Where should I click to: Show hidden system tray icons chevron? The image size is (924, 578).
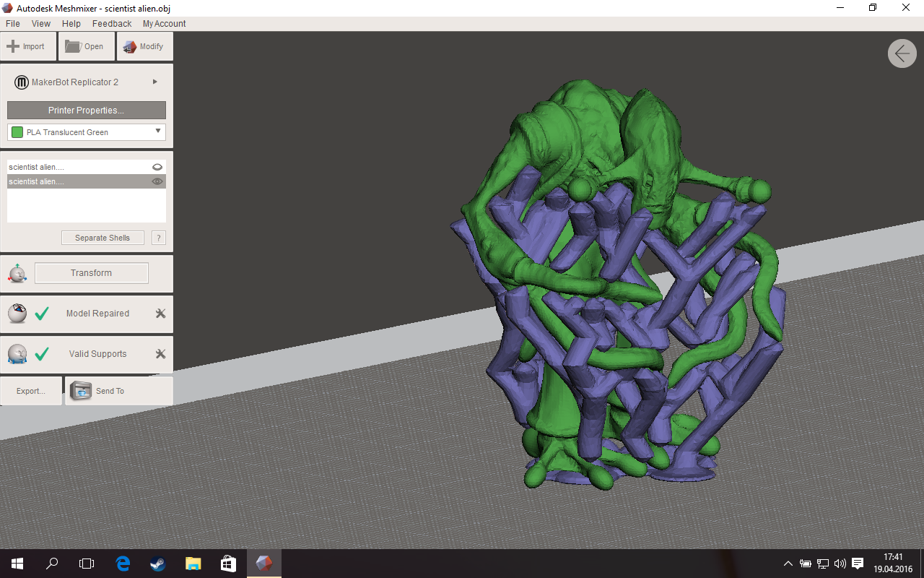[788, 564]
